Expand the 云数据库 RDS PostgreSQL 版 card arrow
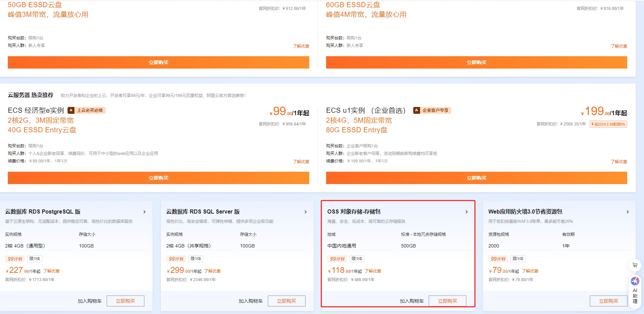Image resolution: width=644 pixels, height=314 pixels. (144, 212)
